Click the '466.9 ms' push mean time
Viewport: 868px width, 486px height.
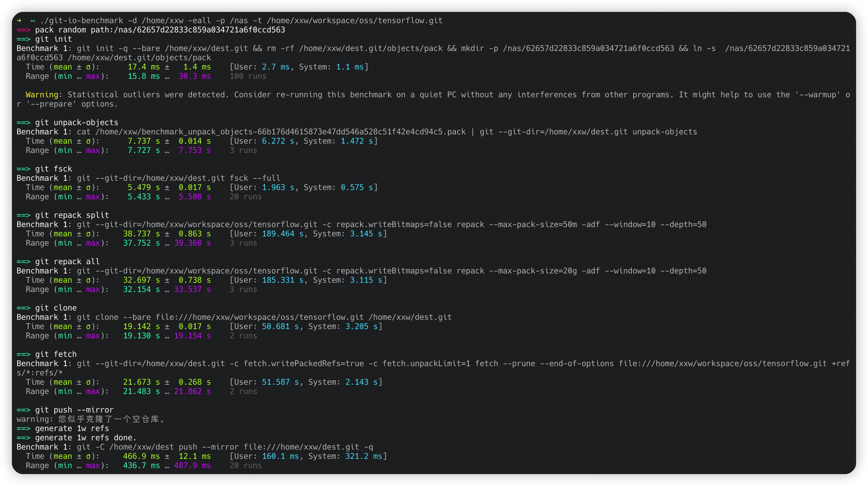tap(141, 456)
